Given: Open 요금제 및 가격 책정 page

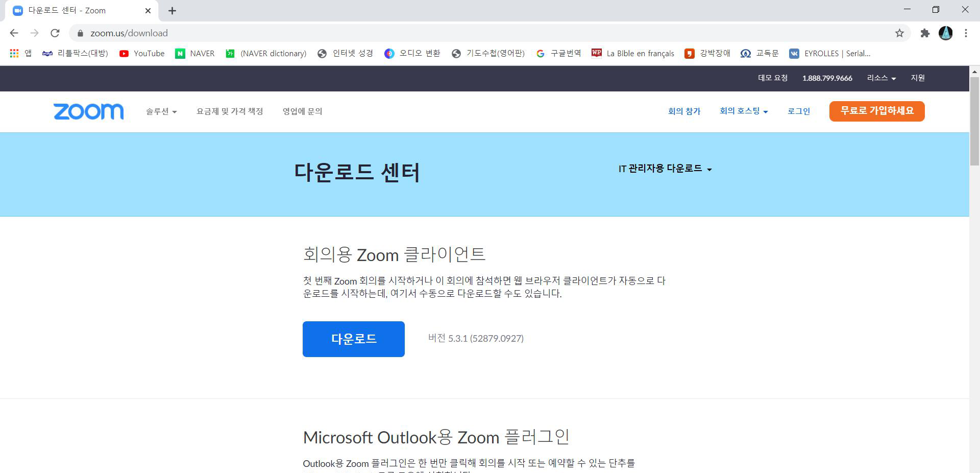Looking at the screenshot, I should 230,111.
